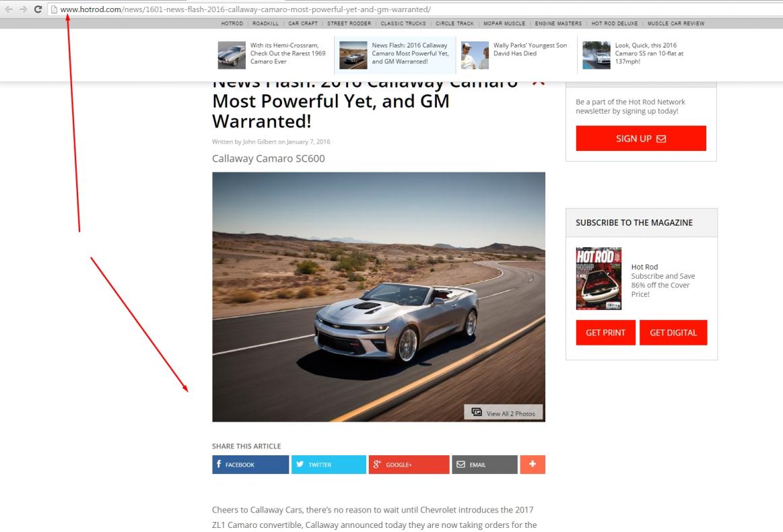The image size is (783, 532).
Task: Click the 'Be a part of the Hot Rod Network' text
Action: pos(630,102)
